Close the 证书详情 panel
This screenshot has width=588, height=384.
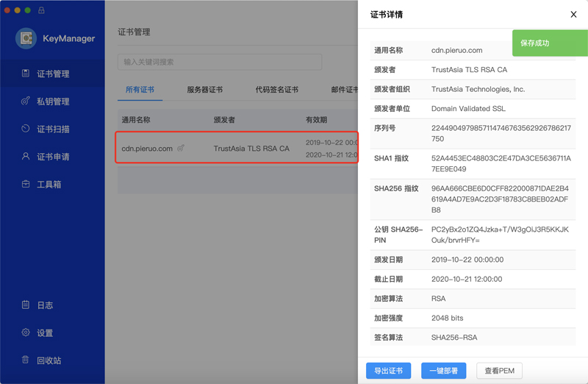coord(573,15)
